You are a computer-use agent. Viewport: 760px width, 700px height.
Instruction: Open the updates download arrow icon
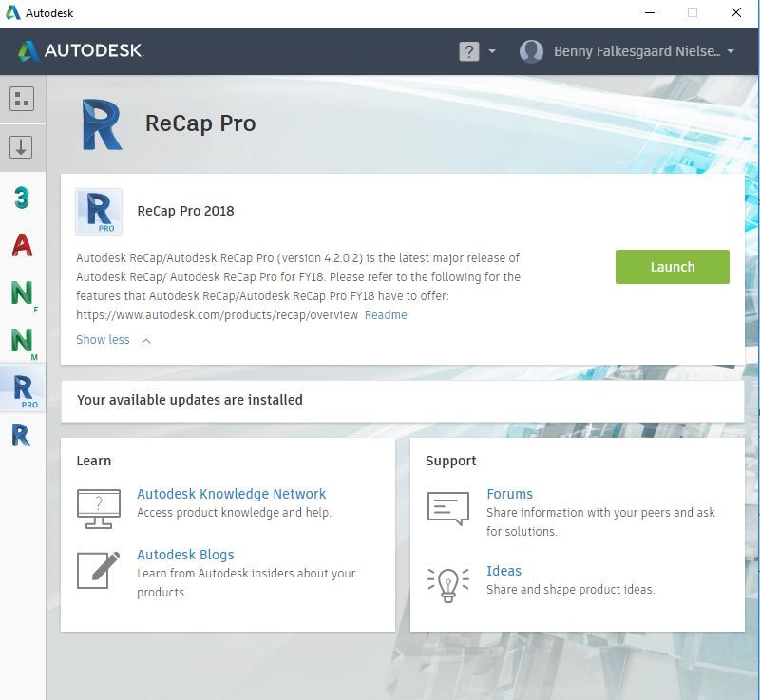[21, 147]
